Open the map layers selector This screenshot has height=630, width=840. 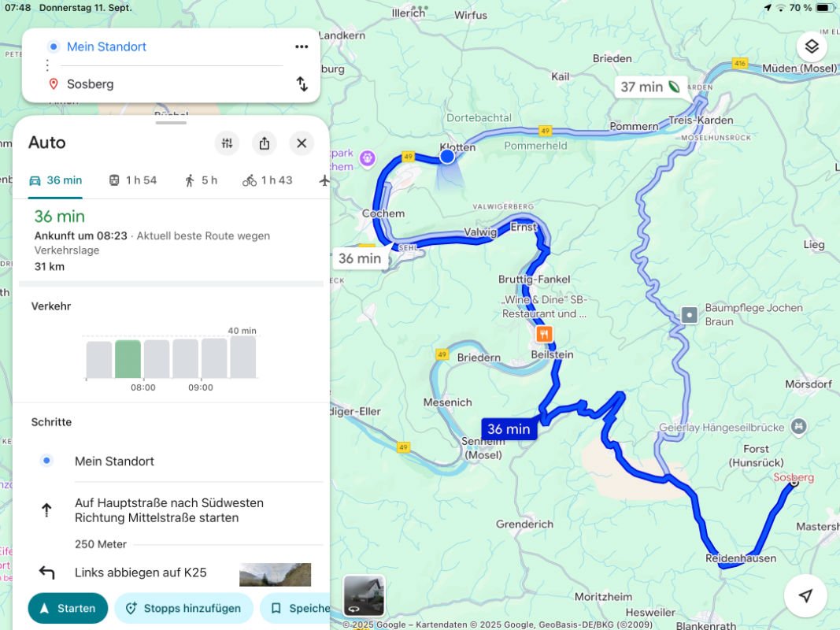coord(812,46)
